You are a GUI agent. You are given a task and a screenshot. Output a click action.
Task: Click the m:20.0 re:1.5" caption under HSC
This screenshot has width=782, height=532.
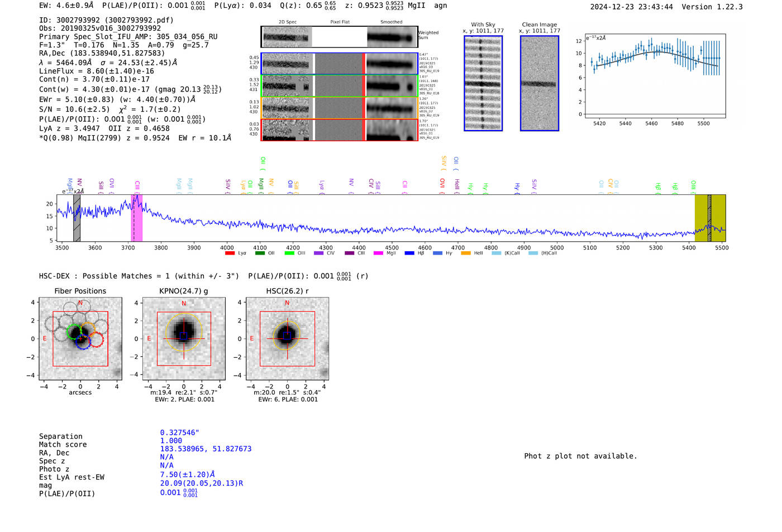[287, 392]
